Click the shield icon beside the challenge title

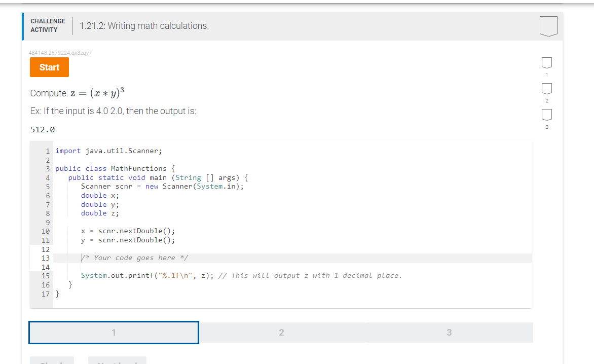click(x=548, y=26)
